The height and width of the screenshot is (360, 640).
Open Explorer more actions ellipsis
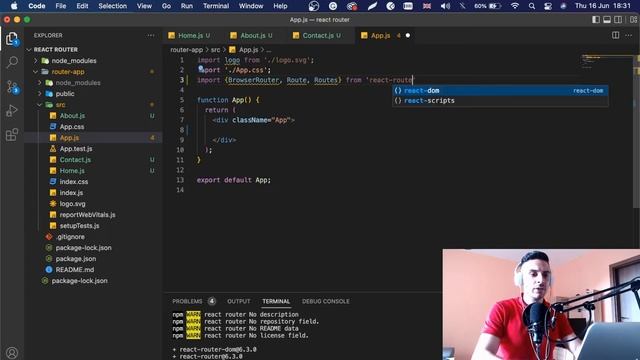click(x=151, y=36)
